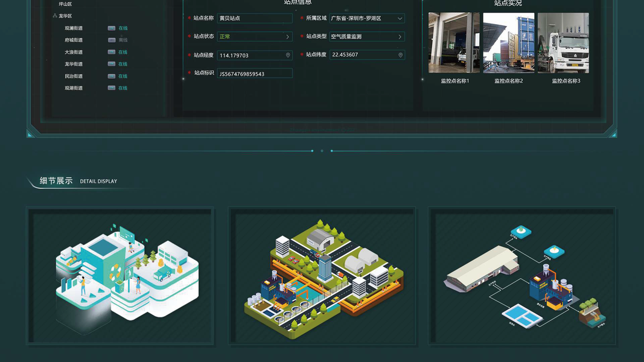The height and width of the screenshot is (362, 644).
Task: Toggle the 大浪街道 status switch
Action: (x=111, y=52)
